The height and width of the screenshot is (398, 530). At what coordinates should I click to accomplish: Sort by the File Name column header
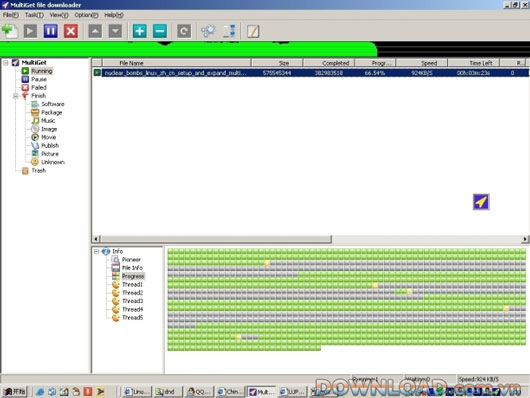coord(176,63)
